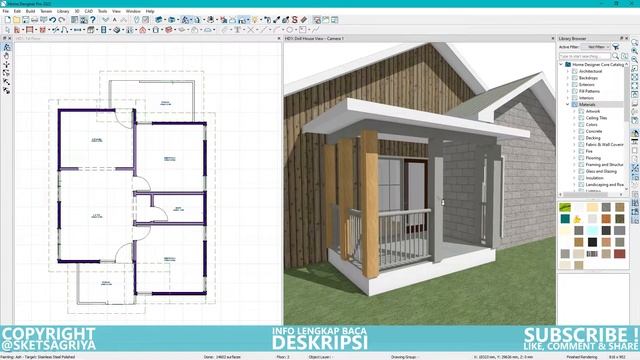Undo the last action
This screenshot has height=360, width=640.
(53, 20)
